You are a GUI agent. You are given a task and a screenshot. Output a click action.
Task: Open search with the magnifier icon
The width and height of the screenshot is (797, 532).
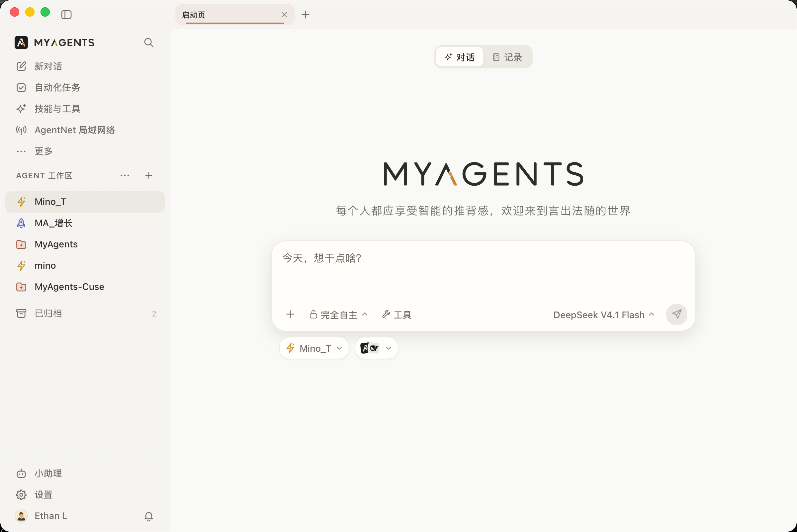point(149,43)
